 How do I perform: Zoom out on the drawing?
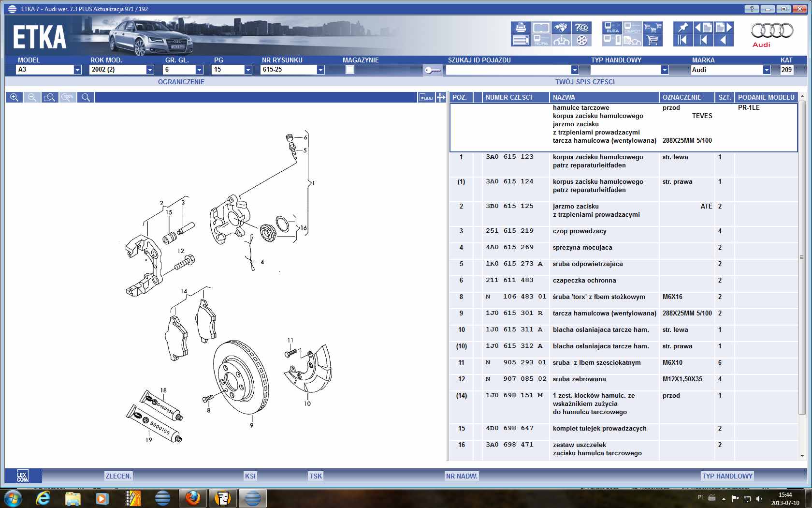pos(32,97)
